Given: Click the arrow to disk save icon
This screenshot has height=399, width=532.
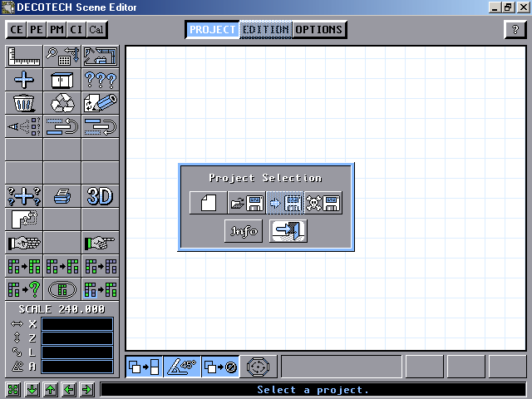Looking at the screenshot, I should (x=285, y=203).
